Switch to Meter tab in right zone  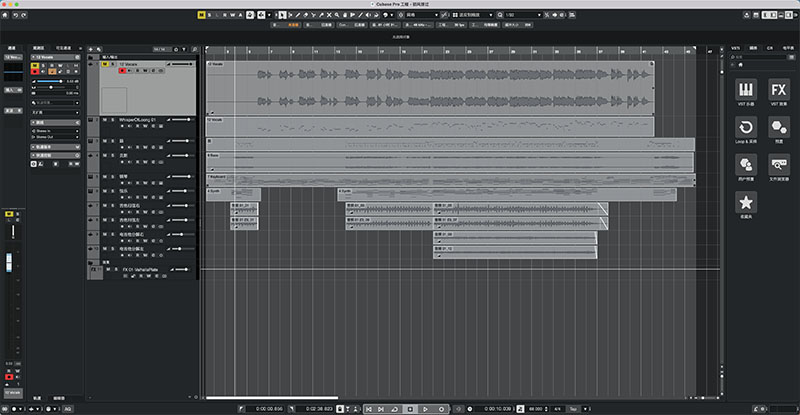[788, 48]
